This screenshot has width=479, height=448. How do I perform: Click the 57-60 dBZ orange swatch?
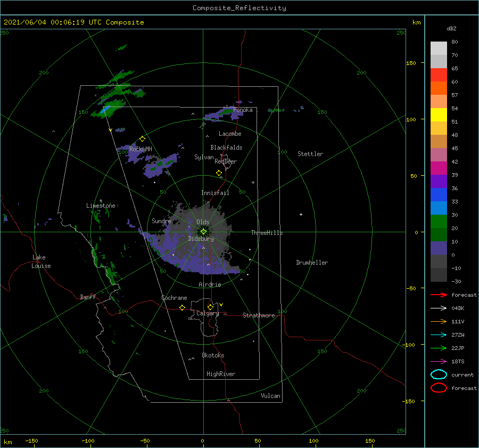[439, 88]
